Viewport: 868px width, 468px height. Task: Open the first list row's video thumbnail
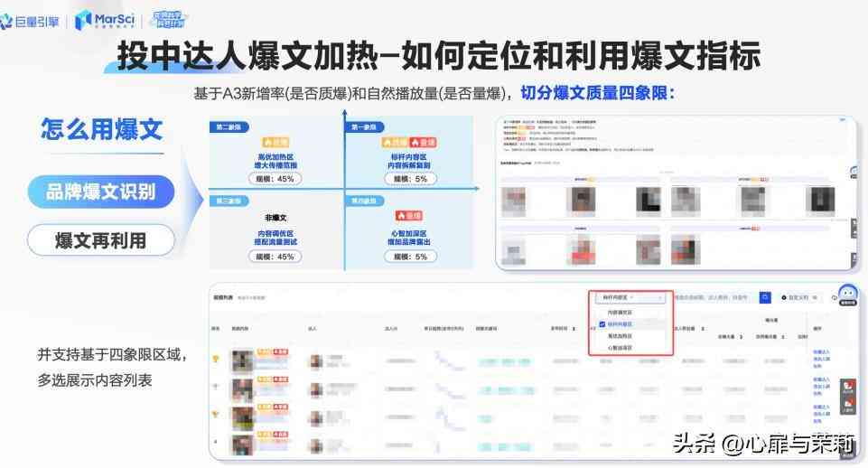pyautogui.click(x=242, y=361)
